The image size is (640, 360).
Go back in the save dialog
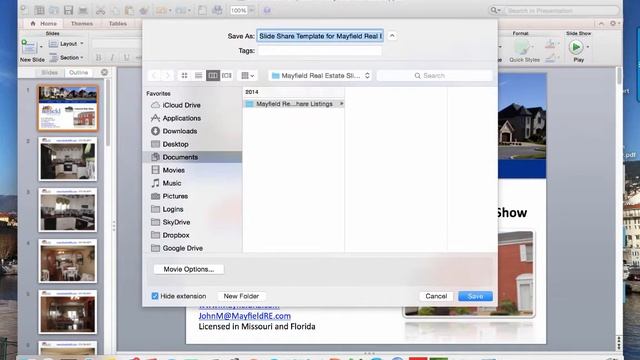click(x=154, y=76)
